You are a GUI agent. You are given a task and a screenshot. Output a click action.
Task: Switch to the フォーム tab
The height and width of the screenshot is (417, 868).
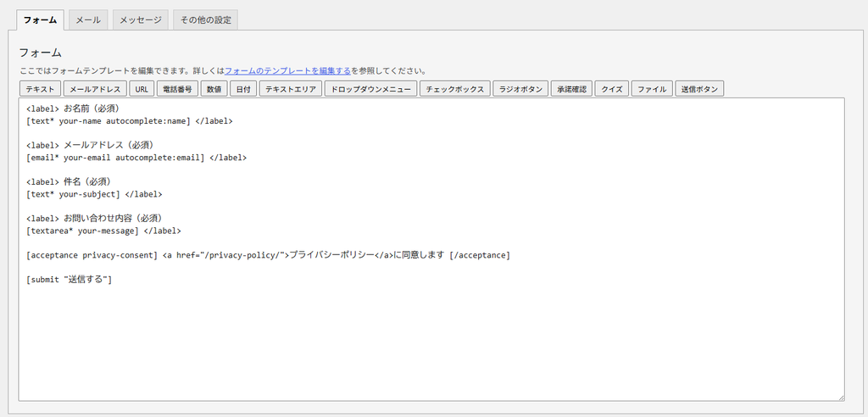[x=40, y=20]
